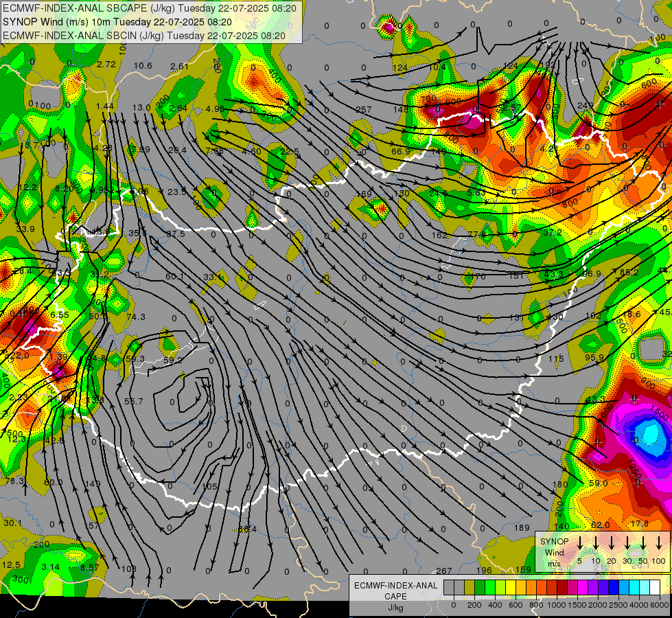Click the map value '10.6'
Viewport: 672px width, 618px height.
tap(143, 66)
